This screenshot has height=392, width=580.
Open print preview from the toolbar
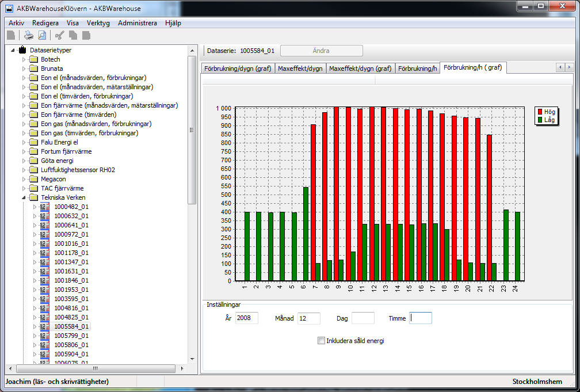(x=43, y=35)
